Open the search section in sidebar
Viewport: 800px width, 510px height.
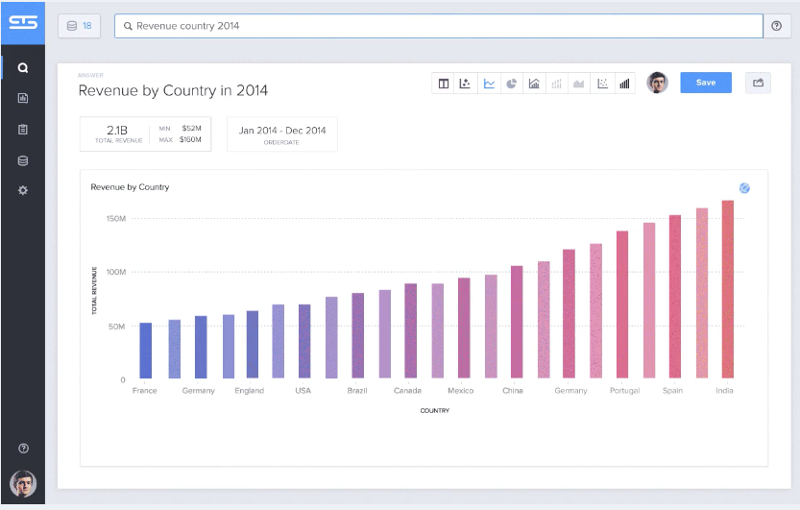pyautogui.click(x=23, y=67)
